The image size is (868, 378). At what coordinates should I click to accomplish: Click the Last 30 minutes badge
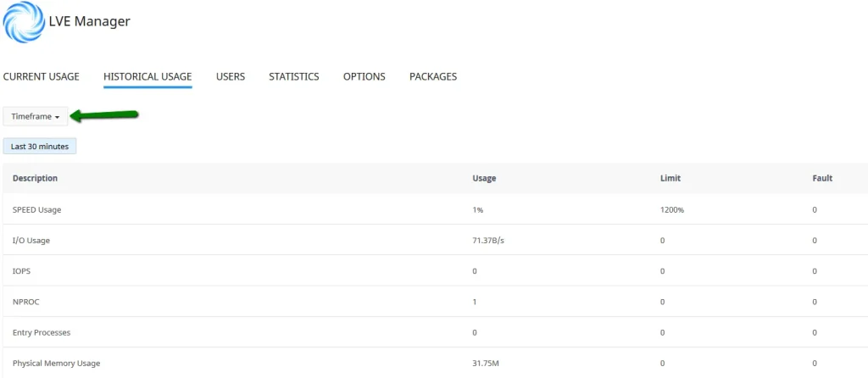coord(41,147)
